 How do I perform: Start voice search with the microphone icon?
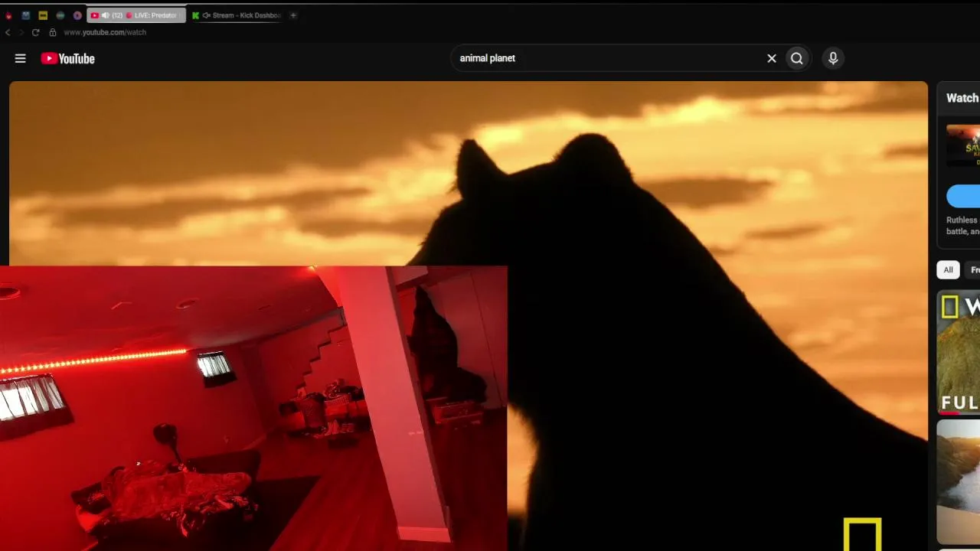[833, 58]
